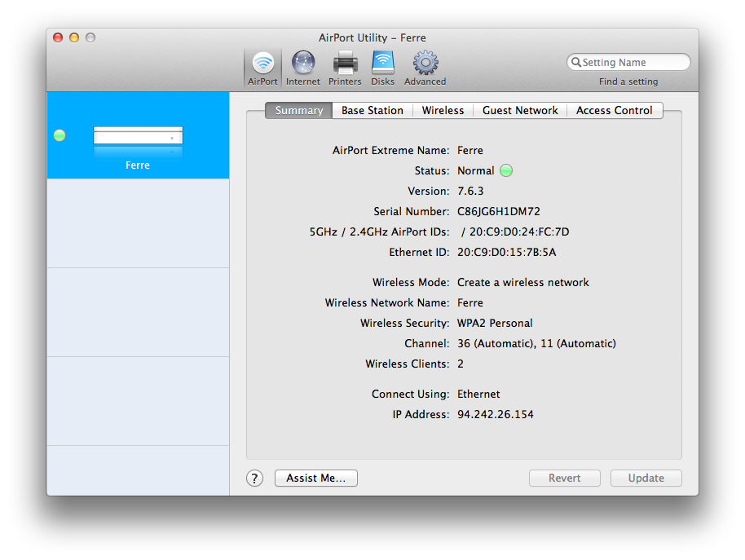745x560 pixels.
Task: Open the Disks toolbar icon
Action: 382,68
